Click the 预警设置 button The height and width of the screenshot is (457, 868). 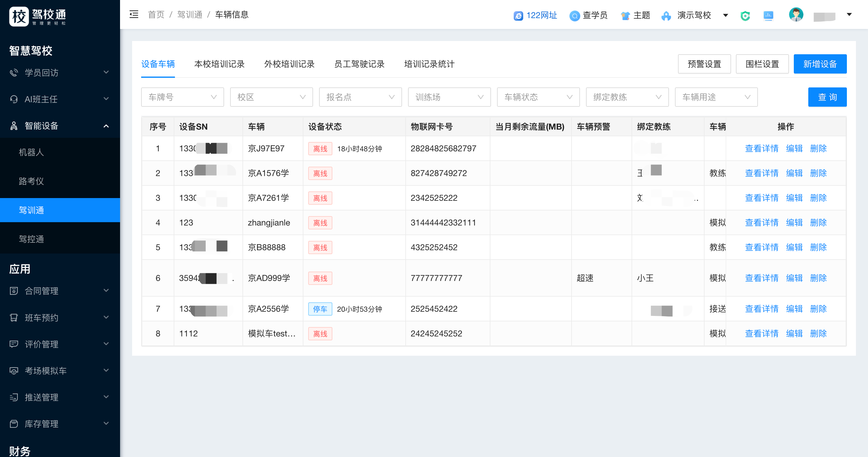tap(704, 64)
